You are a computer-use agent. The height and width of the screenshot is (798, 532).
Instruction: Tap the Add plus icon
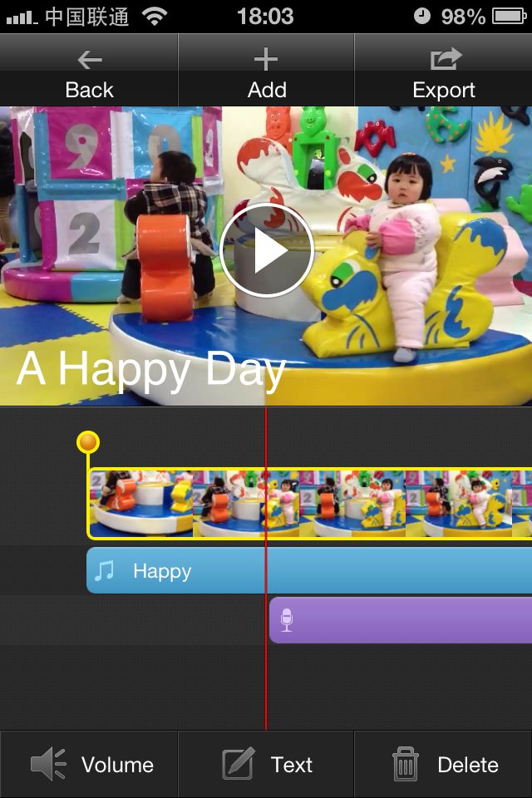(x=266, y=60)
